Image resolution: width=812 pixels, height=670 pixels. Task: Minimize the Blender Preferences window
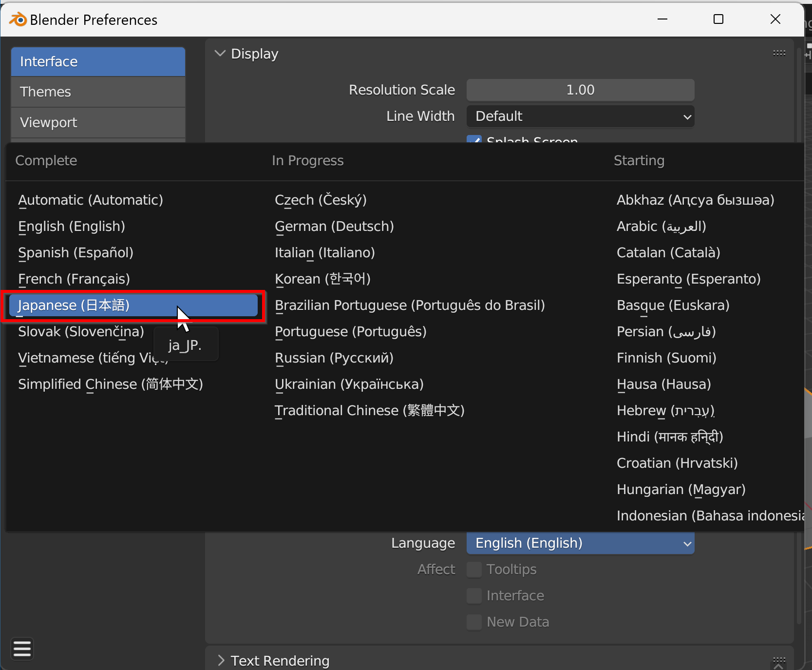point(662,19)
